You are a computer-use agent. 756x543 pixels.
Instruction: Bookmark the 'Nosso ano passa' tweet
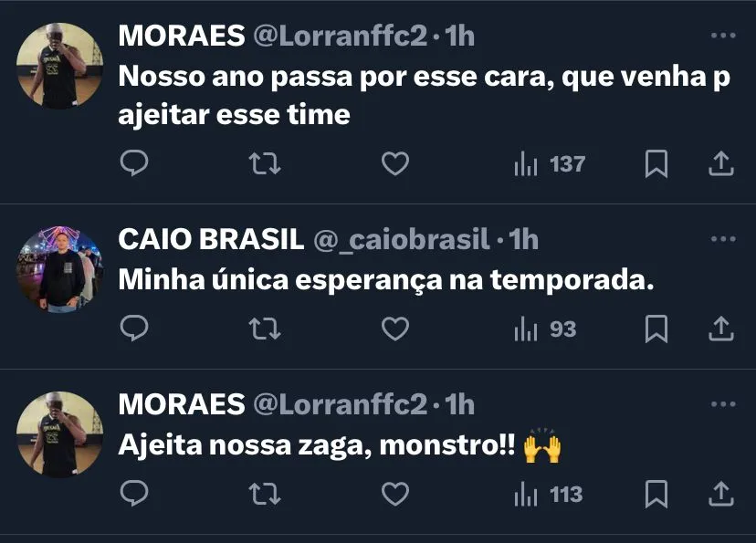pyautogui.click(x=656, y=164)
